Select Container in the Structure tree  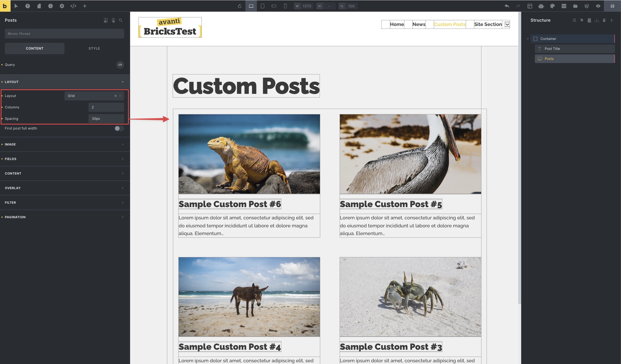[x=572, y=39]
